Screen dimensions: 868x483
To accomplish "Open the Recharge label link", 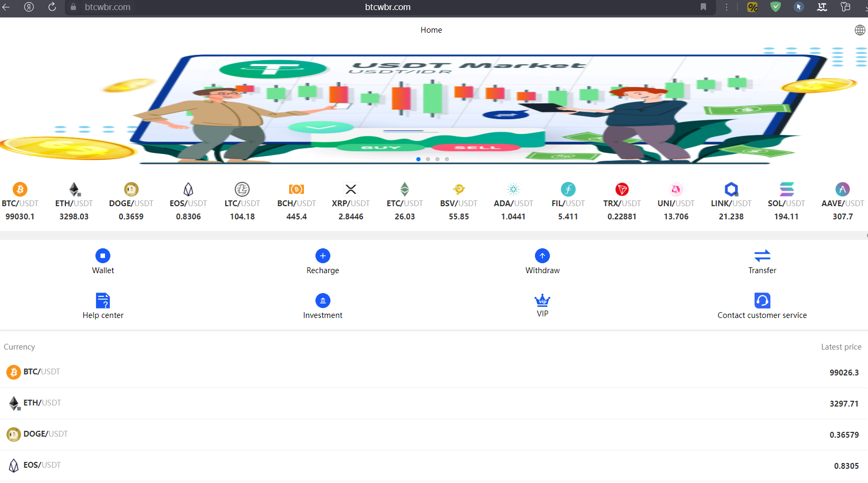I will pyautogui.click(x=323, y=271).
